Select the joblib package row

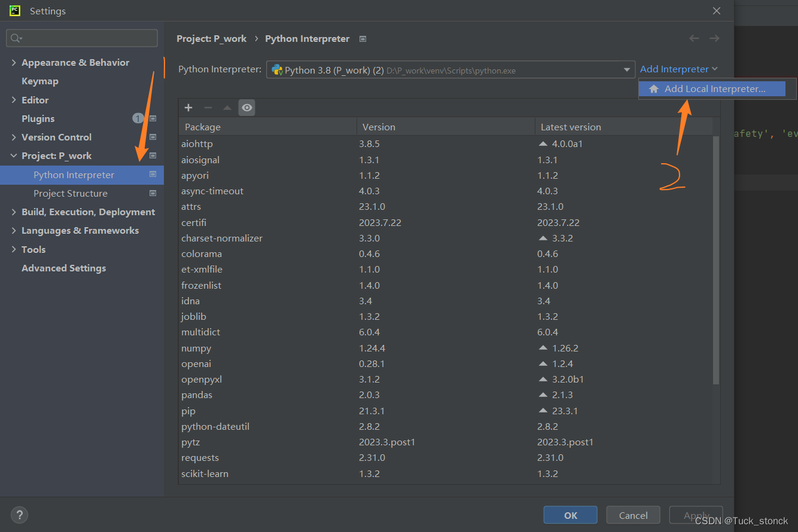446,317
